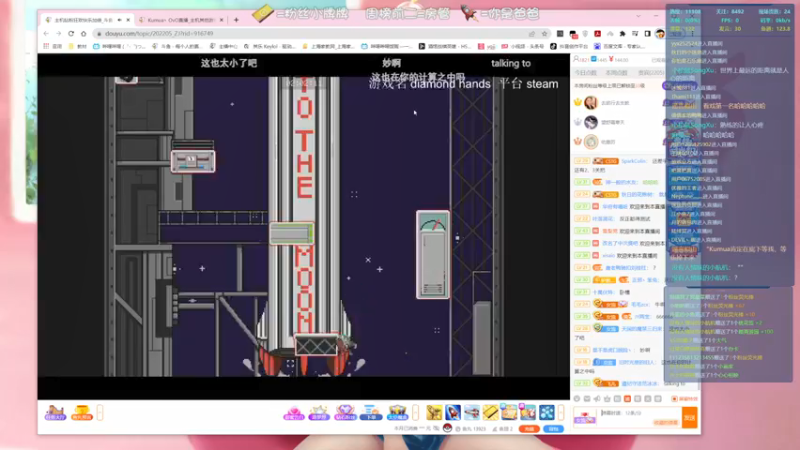Click the gold fan-badge gift icon

tap(490, 412)
